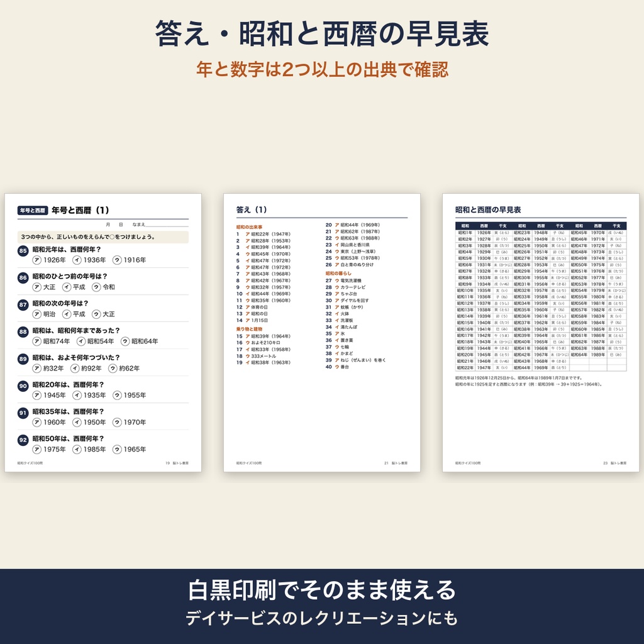Screen dimensions: 644x644
Task: Click page number 23 脳トレ書房 footer
Action: pos(615,463)
